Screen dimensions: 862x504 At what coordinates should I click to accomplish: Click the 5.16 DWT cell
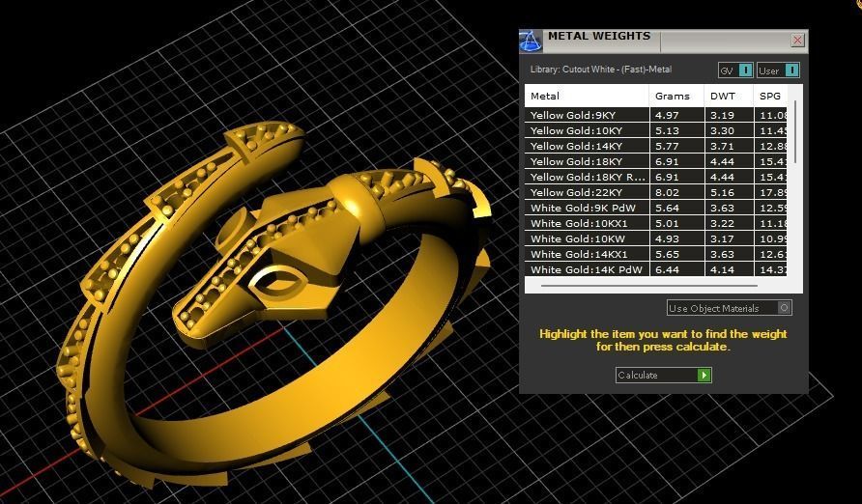729,192
